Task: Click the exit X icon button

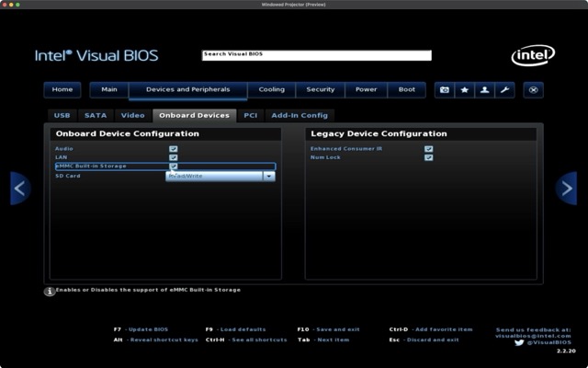Action: click(x=533, y=90)
